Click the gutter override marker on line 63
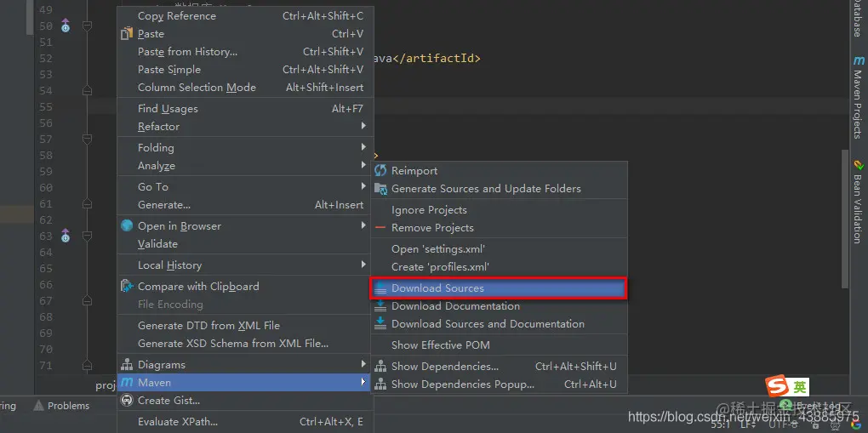 [x=66, y=236]
